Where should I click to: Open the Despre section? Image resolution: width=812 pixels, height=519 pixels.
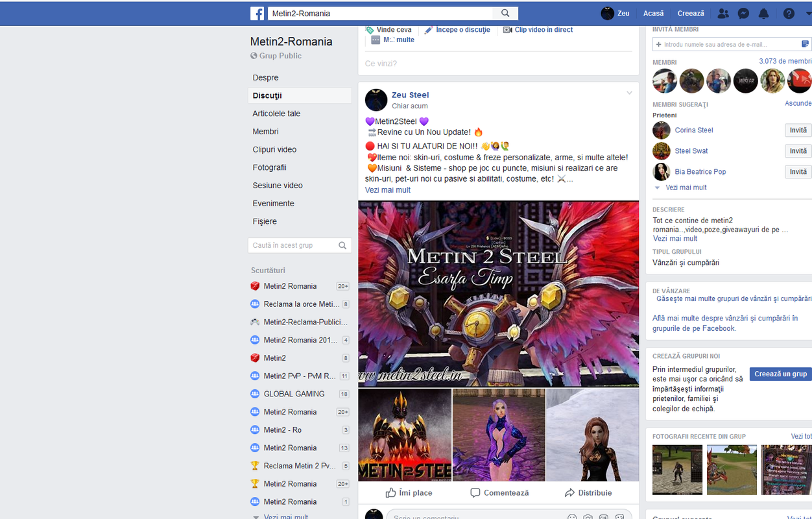coord(265,77)
